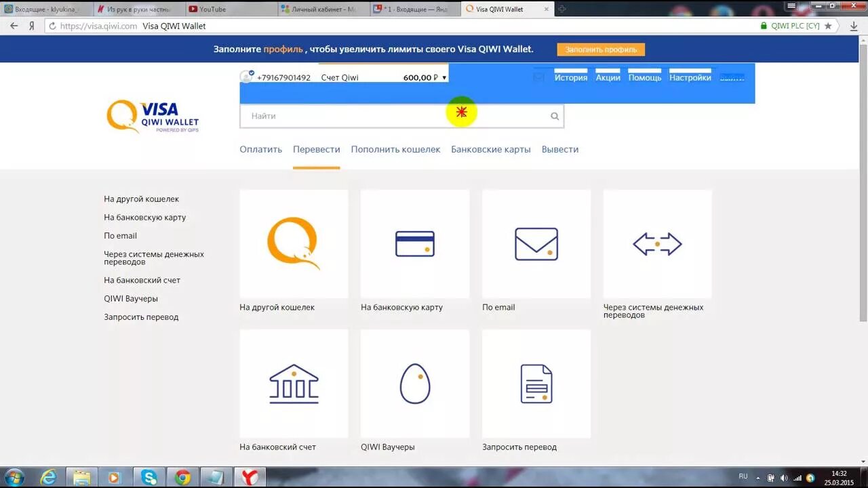Viewport: 868px width, 488px height.
Task: Open the Помощь link
Action: [644, 77]
